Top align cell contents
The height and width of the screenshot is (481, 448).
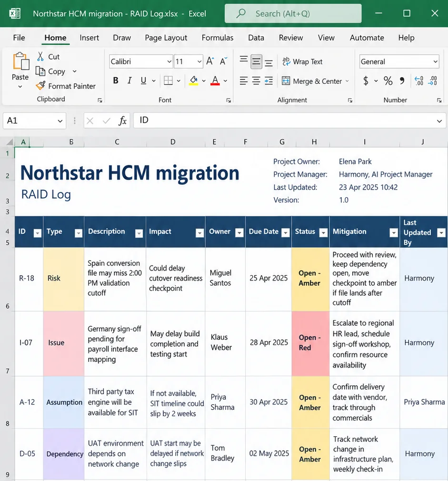coord(244,60)
